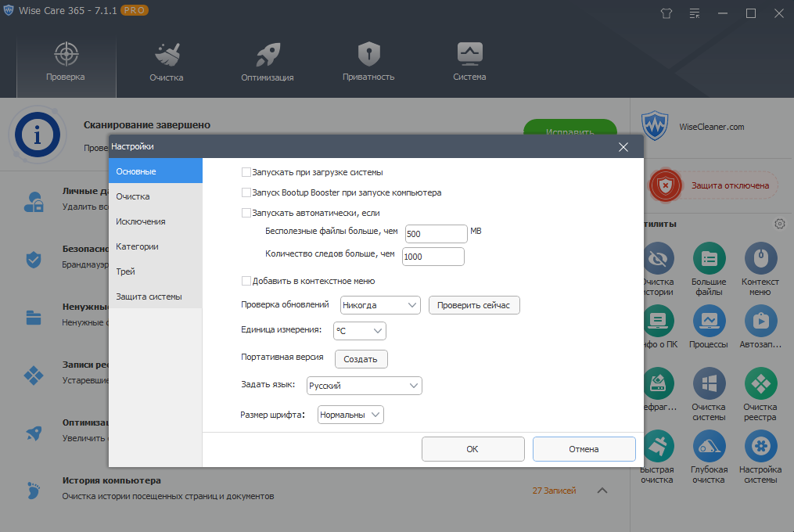This screenshot has width=794, height=532.
Task: Open the Система monitor icon
Action: [469, 54]
